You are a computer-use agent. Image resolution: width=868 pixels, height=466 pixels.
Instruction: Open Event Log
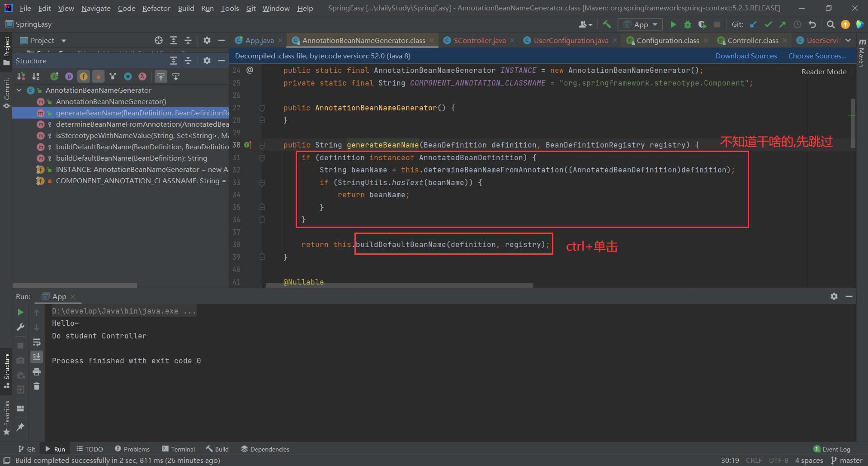tap(832, 449)
